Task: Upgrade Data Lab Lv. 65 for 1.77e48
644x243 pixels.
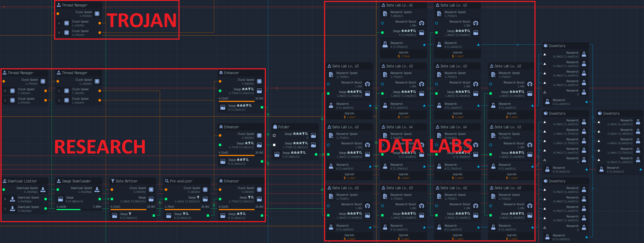Action: 403,54
